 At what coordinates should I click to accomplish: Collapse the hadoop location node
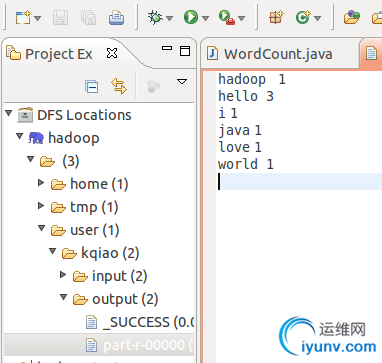click(20, 136)
